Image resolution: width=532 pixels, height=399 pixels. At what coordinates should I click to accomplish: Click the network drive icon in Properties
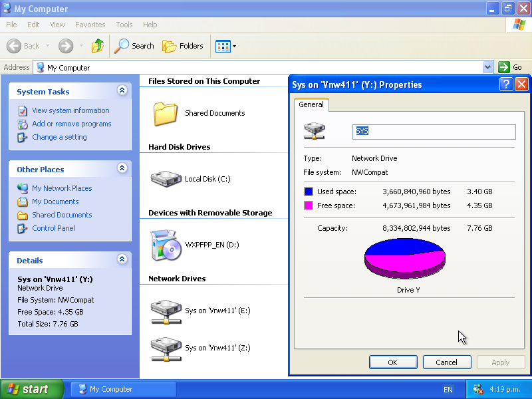coord(315,131)
